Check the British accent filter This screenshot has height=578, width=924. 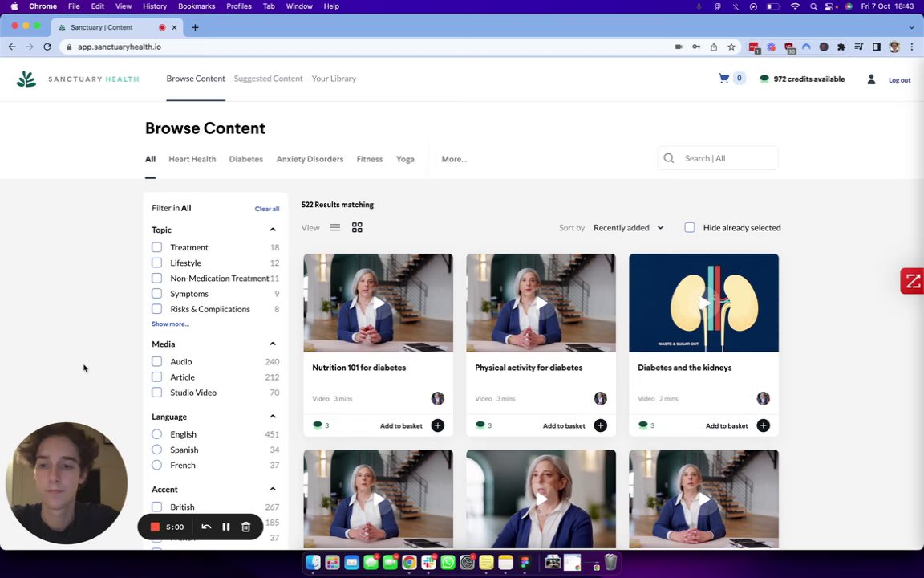click(x=156, y=507)
